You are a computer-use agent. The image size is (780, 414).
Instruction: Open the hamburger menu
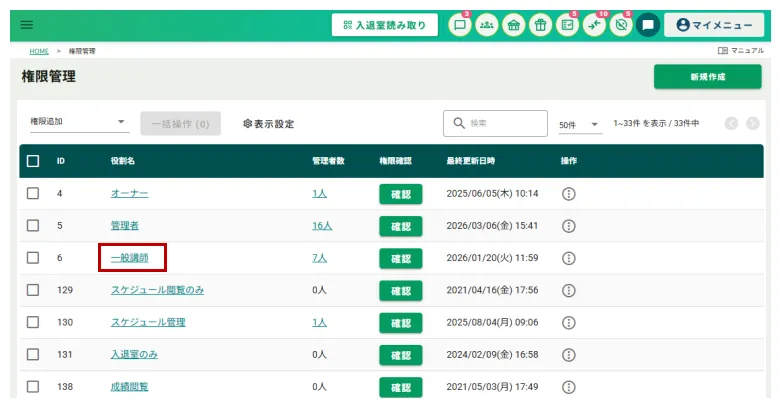pos(27,25)
